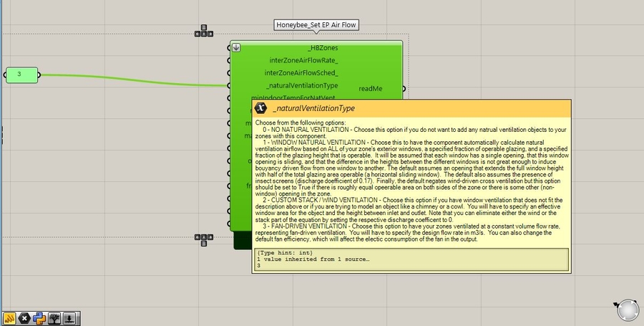Click the top zoomable input controls above component

click(x=204, y=33)
